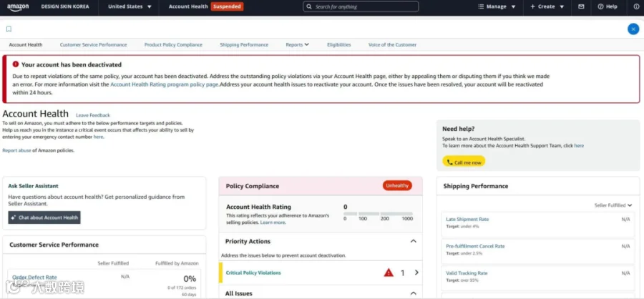Open the Create menu
The height and width of the screenshot is (299, 644).
tap(547, 6)
